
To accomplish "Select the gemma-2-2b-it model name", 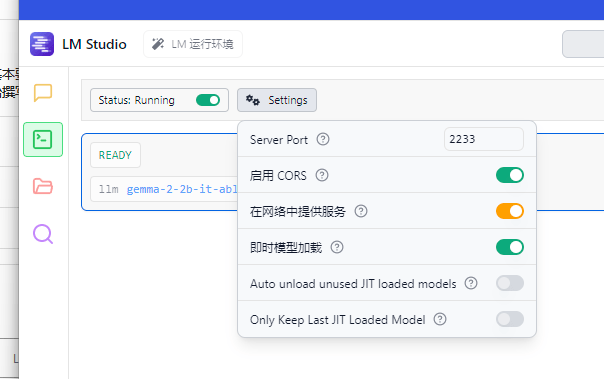I will (182, 189).
